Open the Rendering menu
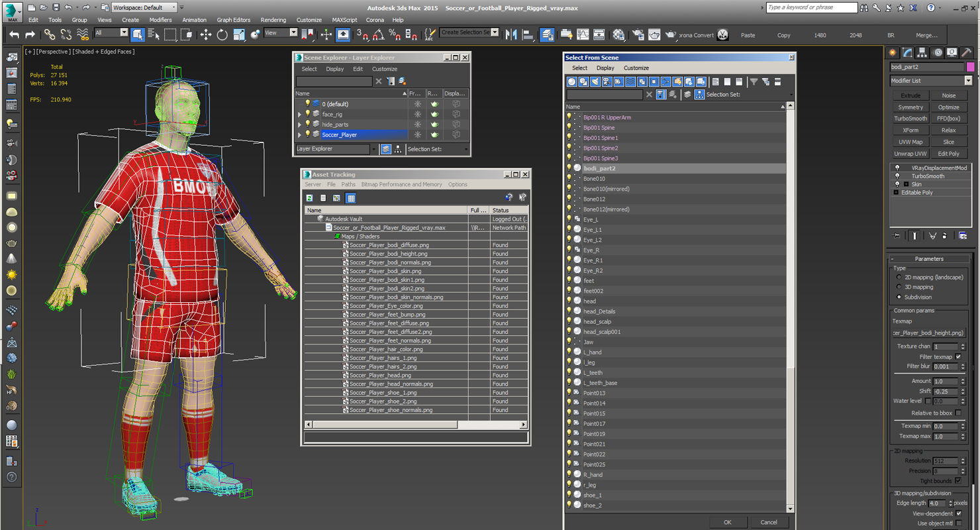This screenshot has width=980, height=530. click(273, 20)
